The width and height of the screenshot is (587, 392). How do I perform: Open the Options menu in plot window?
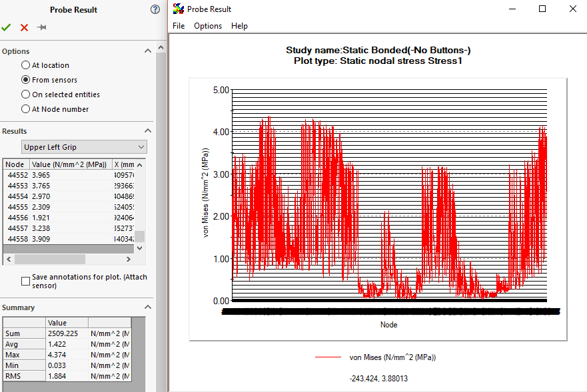pyautogui.click(x=208, y=26)
